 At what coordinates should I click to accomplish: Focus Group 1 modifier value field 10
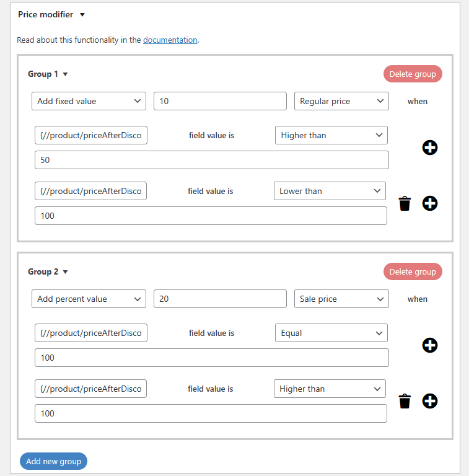220,101
